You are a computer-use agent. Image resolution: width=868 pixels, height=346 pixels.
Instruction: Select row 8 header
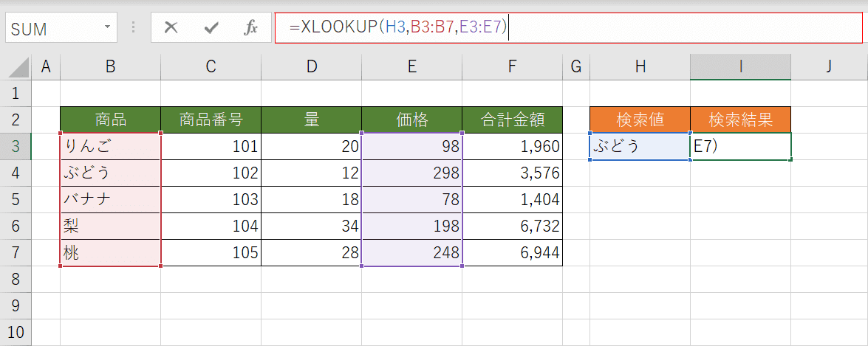[x=16, y=280]
